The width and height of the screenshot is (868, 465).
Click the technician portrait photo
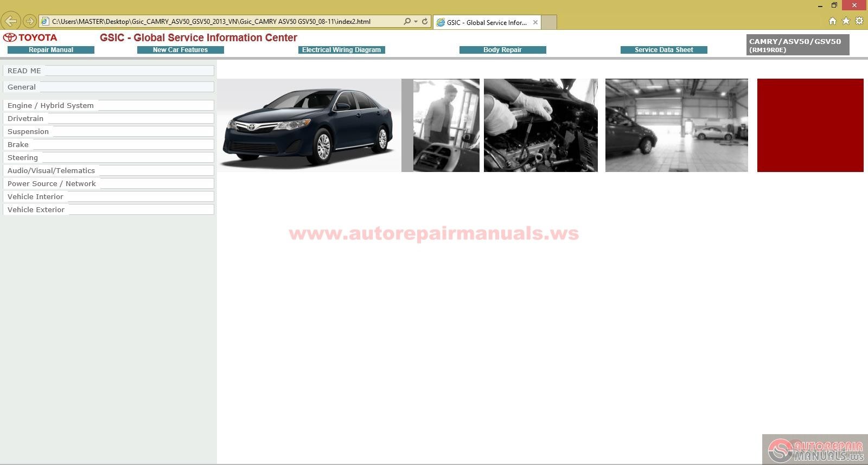(x=446, y=125)
